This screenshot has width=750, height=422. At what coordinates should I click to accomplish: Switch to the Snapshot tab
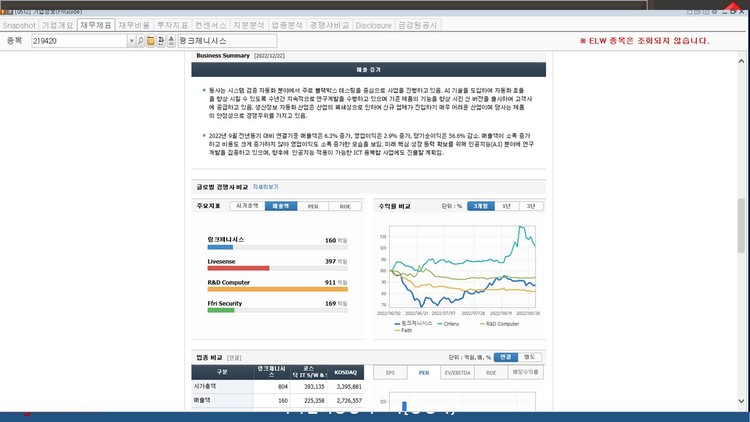pos(19,25)
